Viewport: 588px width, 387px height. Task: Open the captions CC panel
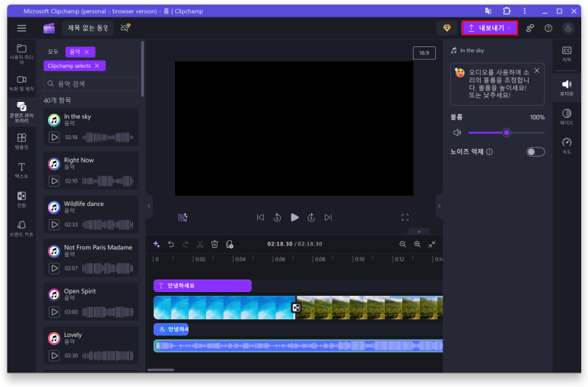click(x=567, y=54)
